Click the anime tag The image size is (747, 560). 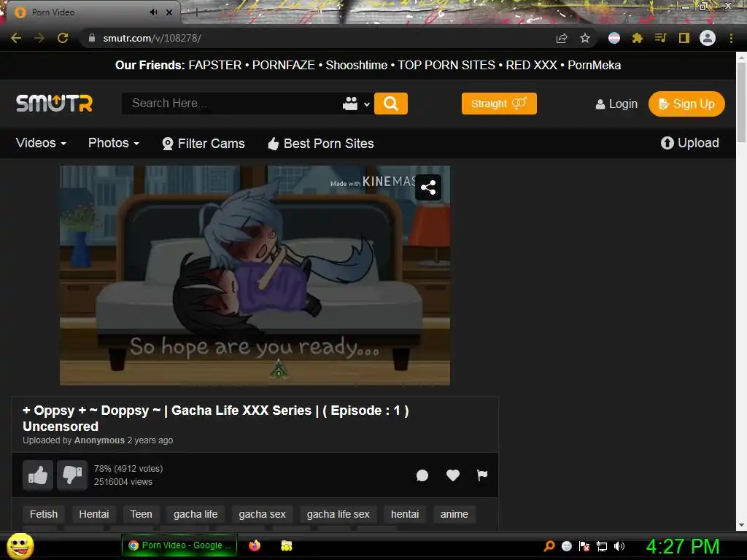pos(454,514)
